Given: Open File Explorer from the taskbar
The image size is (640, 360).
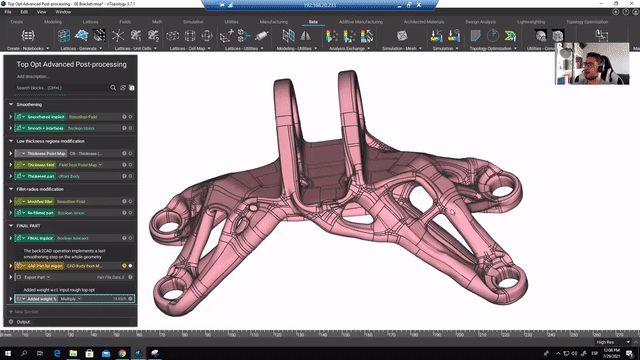Looking at the screenshot, I should (x=73, y=353).
